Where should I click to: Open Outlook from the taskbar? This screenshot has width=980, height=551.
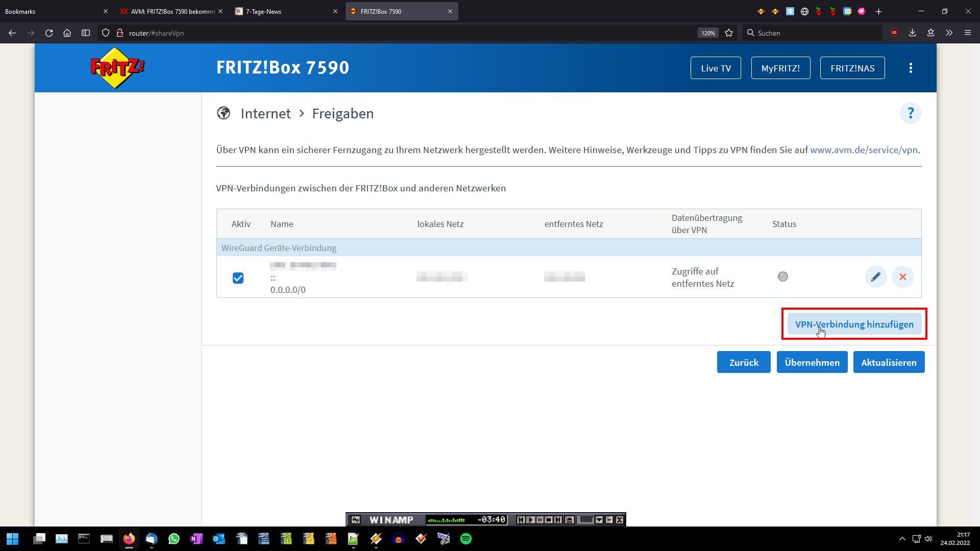pyautogui.click(x=219, y=539)
